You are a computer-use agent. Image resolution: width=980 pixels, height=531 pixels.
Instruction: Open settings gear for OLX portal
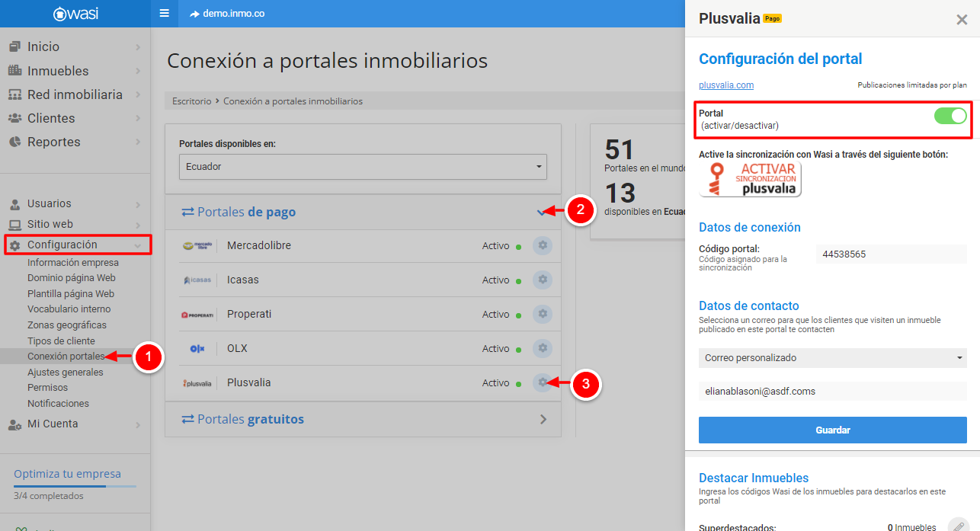tap(542, 348)
